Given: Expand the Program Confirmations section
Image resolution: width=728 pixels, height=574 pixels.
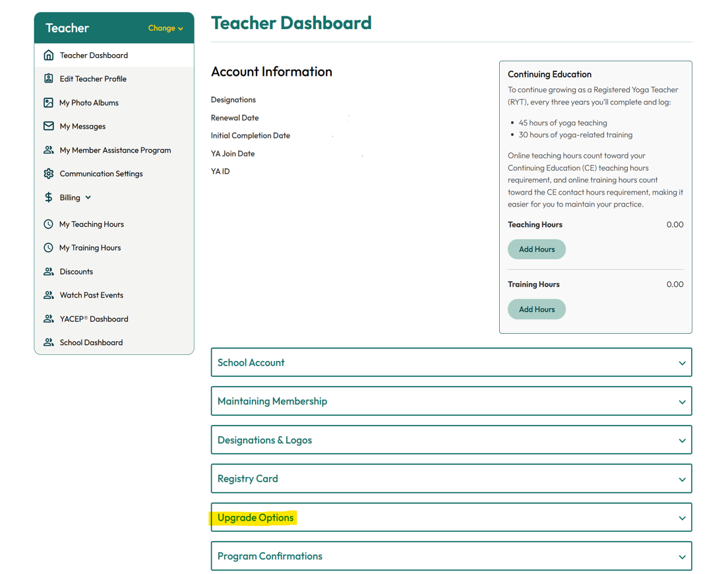Looking at the screenshot, I should (x=451, y=556).
